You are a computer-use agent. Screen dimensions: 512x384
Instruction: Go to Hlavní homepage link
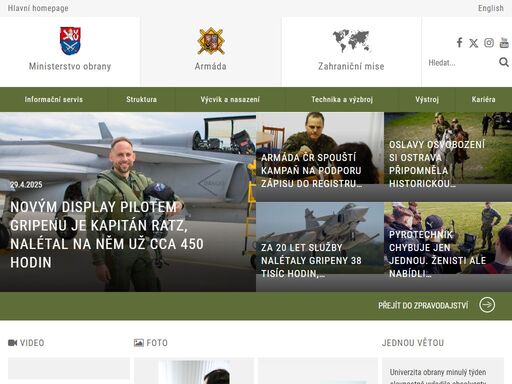(38, 8)
